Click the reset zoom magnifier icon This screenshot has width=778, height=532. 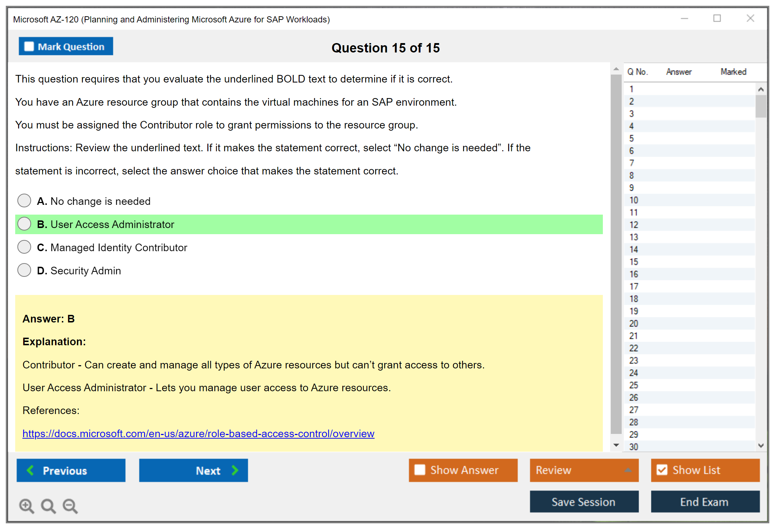click(48, 506)
